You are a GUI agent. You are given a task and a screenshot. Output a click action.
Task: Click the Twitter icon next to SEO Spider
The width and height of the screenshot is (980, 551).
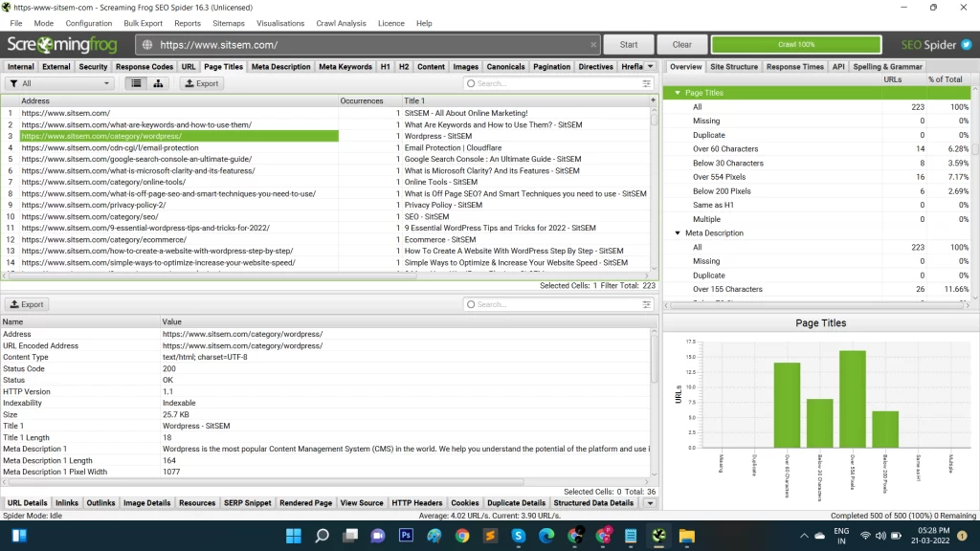click(967, 44)
